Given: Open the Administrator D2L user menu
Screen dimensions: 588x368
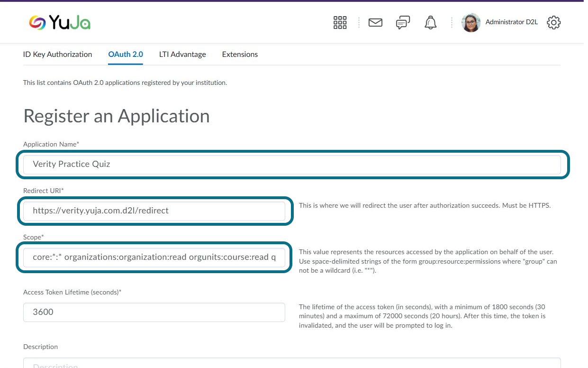Looking at the screenshot, I should pyautogui.click(x=511, y=22).
